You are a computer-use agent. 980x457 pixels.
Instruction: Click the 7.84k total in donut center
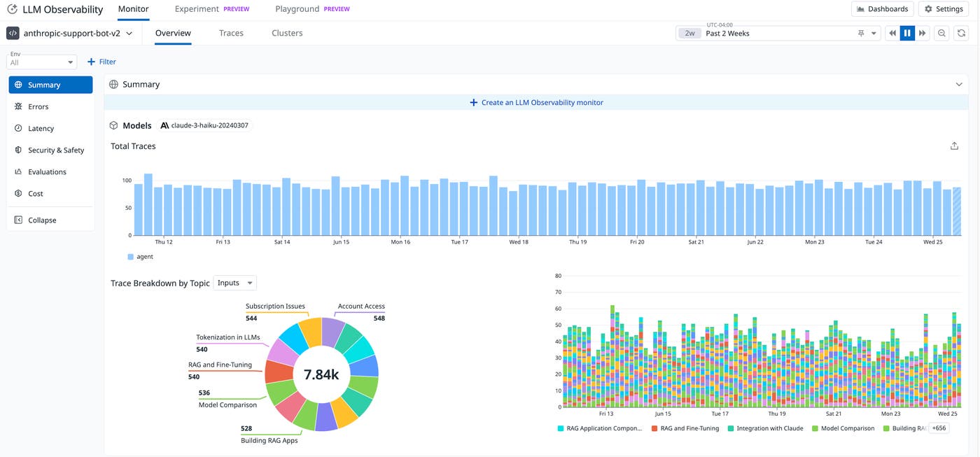point(321,374)
